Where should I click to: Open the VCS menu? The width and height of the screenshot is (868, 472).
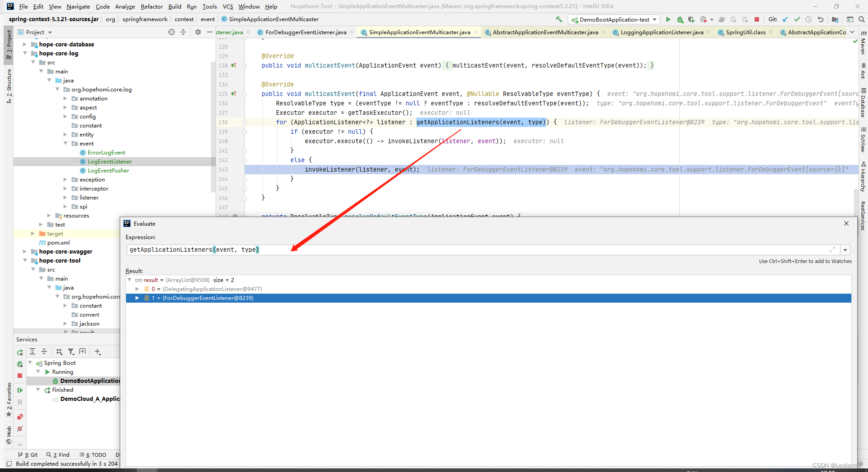(228, 6)
